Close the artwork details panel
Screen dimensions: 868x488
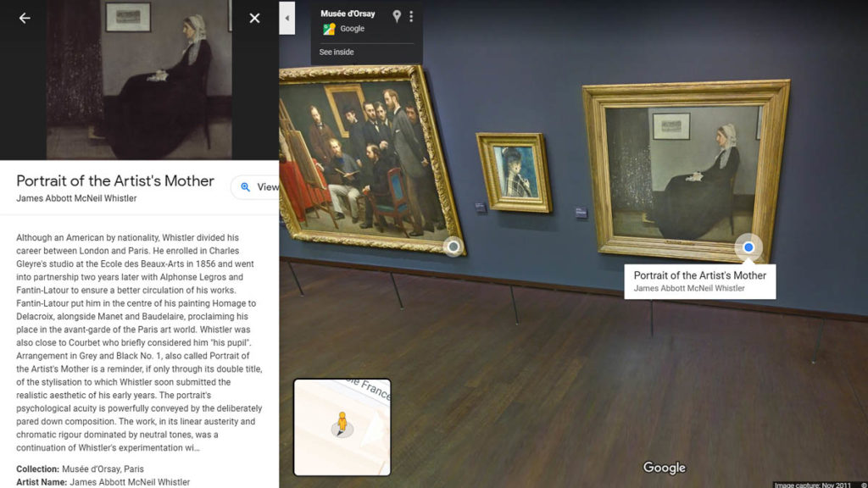point(254,19)
